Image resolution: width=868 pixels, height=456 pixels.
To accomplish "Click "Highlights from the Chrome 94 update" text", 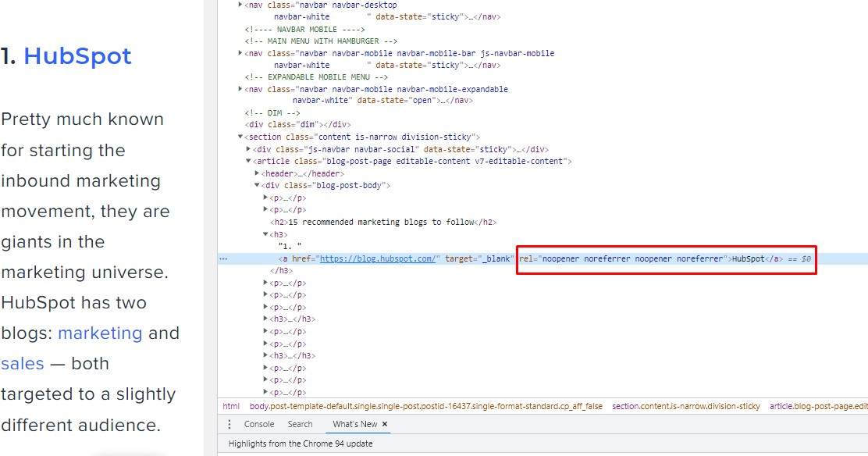I will [301, 444].
